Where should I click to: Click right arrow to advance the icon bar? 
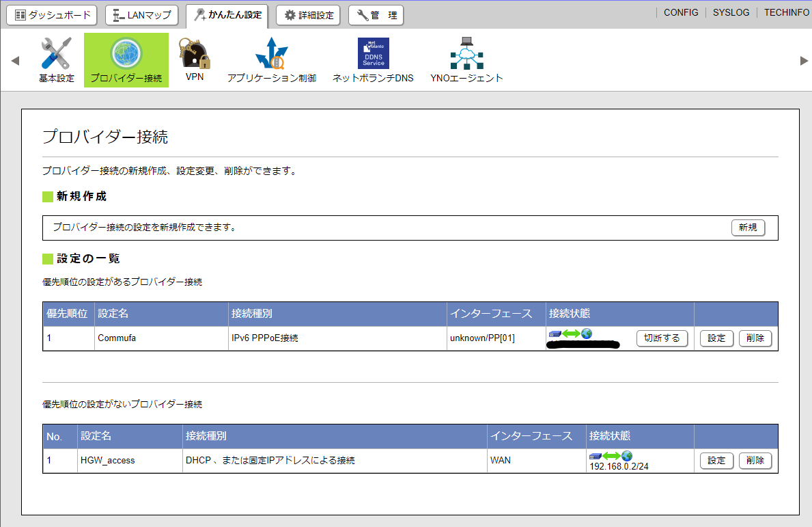(x=804, y=61)
